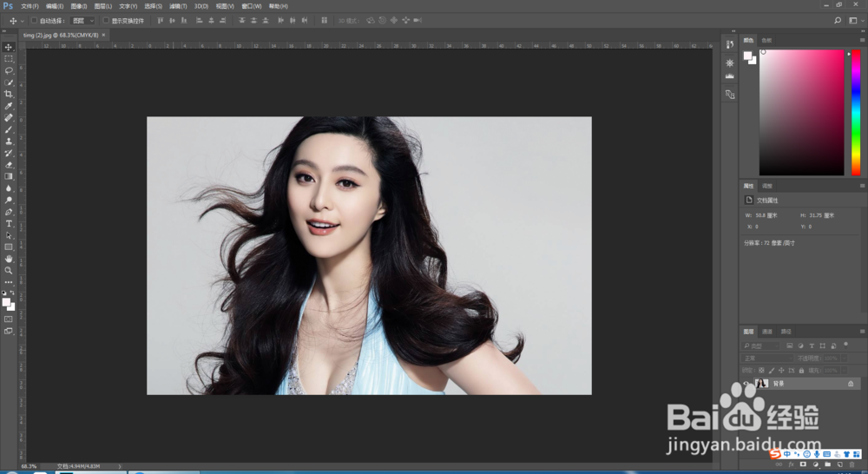The height and width of the screenshot is (474, 868).
Task: Open the layer filter 类型 dropdown
Action: coord(761,346)
